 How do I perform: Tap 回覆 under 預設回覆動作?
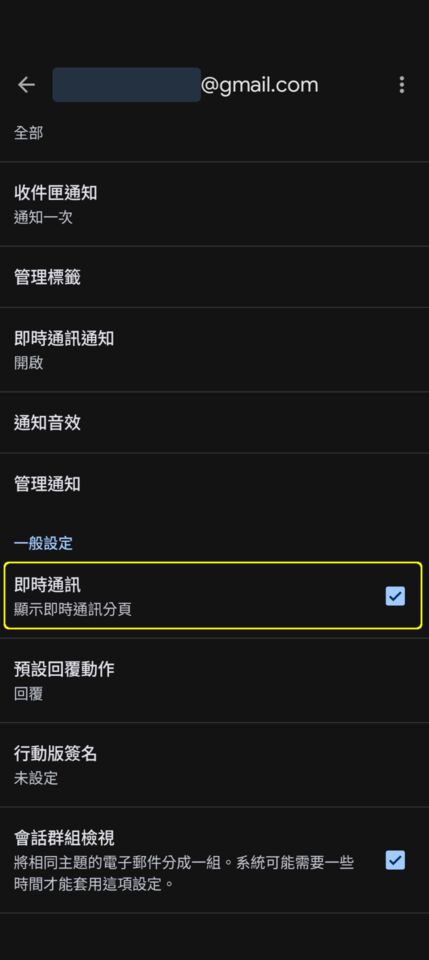pyautogui.click(x=29, y=694)
